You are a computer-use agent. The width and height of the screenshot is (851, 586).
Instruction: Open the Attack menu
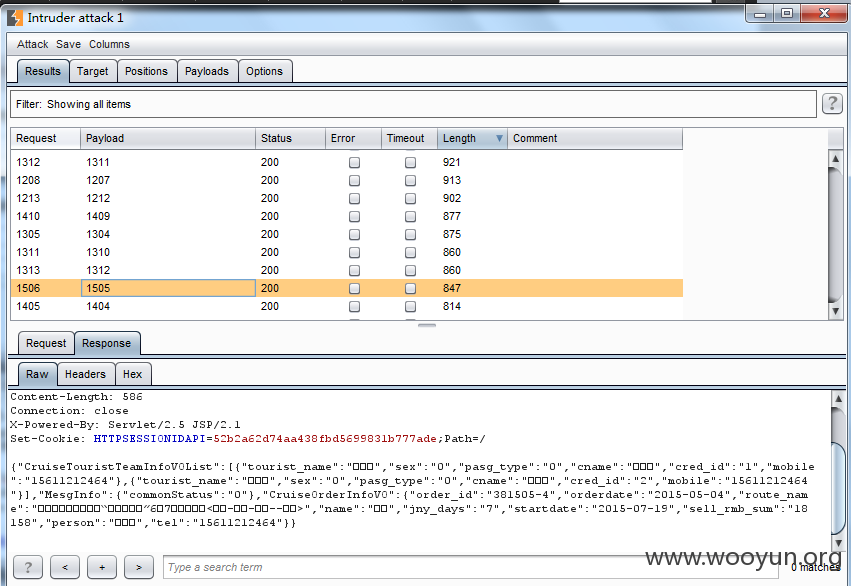point(33,44)
